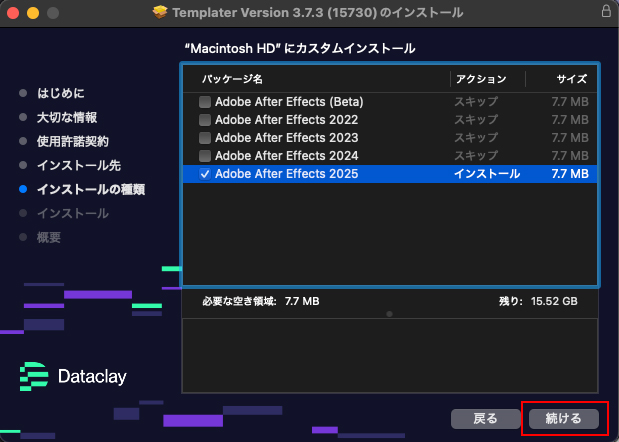Screen dimensions: 619x442
Task: Click the lock icon in title bar
Action: tap(606, 12)
